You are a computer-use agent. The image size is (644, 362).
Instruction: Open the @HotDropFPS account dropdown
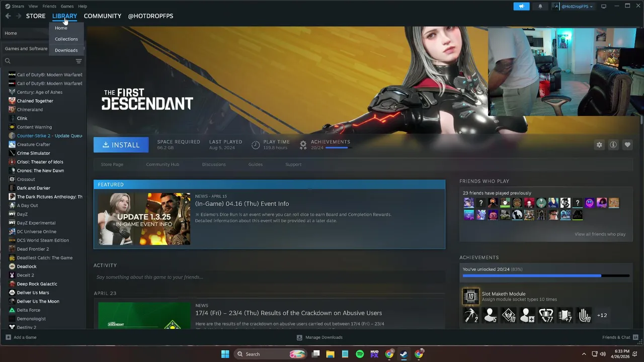(573, 6)
